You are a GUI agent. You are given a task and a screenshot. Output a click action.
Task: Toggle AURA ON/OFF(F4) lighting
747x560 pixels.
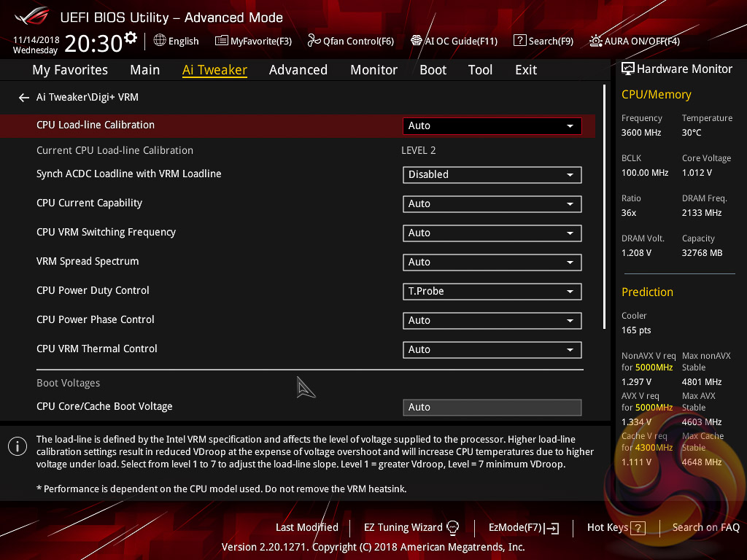tap(635, 42)
